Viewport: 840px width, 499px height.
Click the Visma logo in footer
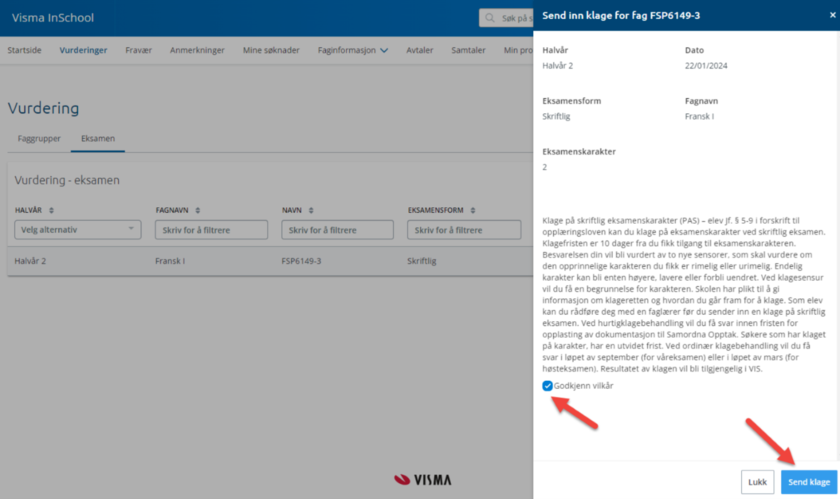[x=422, y=480]
